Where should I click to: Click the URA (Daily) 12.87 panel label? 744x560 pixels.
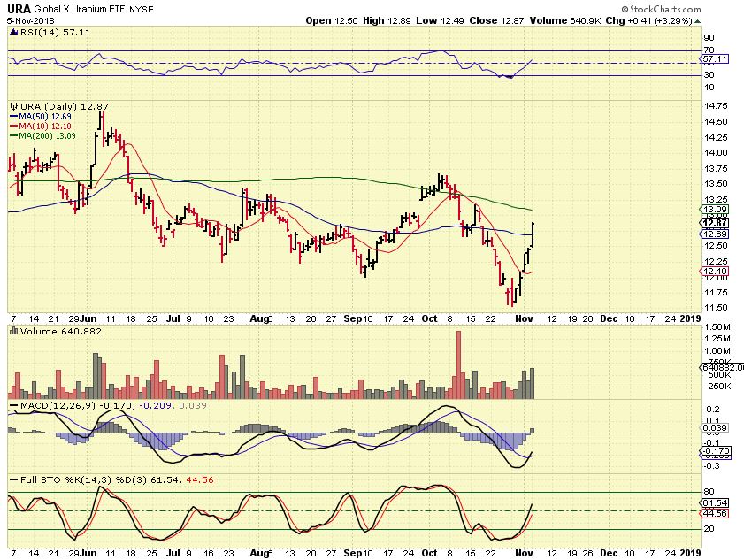click(x=65, y=107)
